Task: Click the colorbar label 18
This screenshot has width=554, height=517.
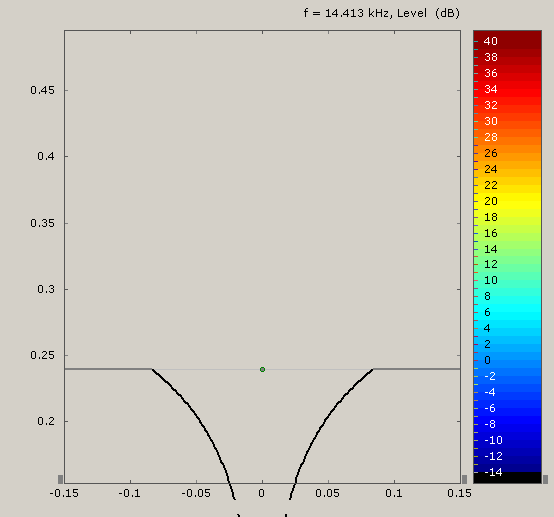Action: [491, 217]
